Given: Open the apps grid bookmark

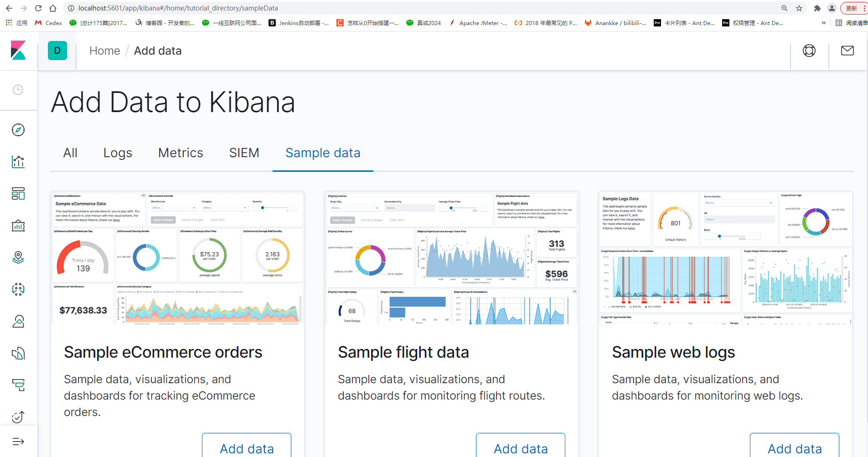Looking at the screenshot, I should point(16,23).
